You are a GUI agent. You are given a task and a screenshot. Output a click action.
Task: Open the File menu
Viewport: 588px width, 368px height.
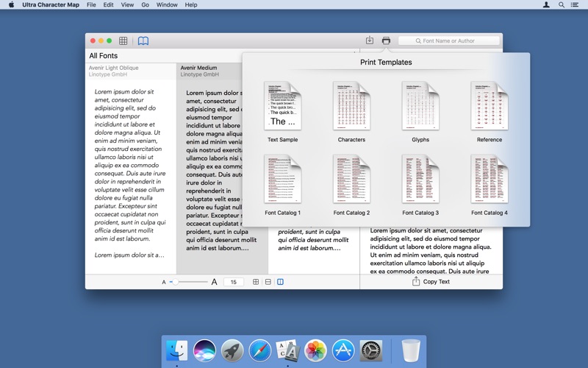(91, 5)
